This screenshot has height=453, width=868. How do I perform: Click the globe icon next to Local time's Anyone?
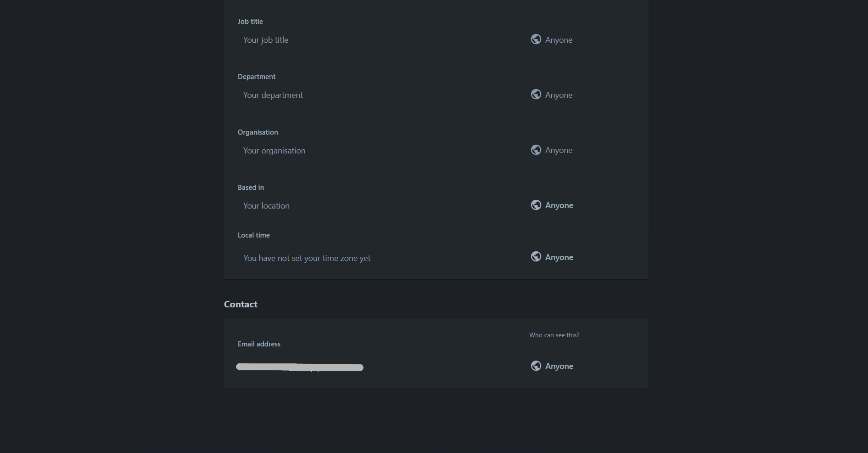tap(536, 256)
